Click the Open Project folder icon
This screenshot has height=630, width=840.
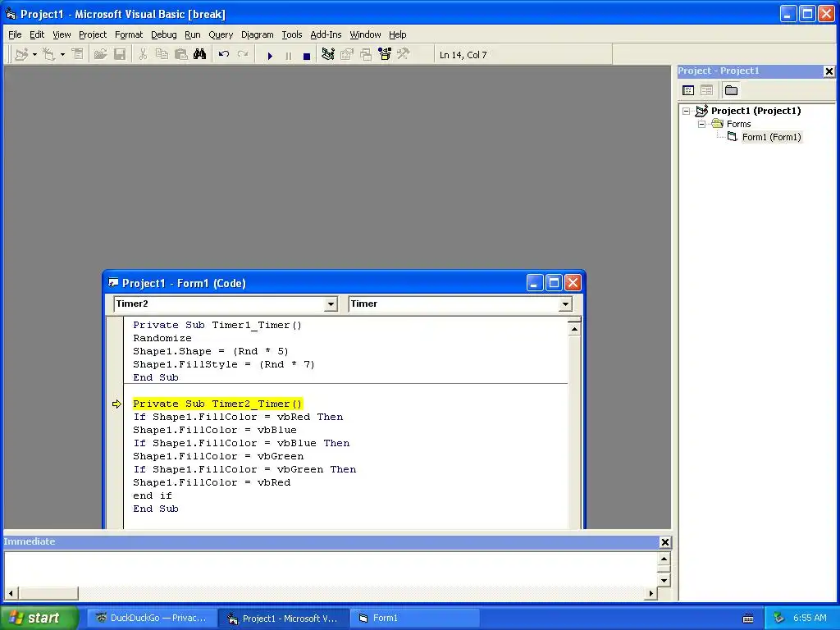[100, 55]
